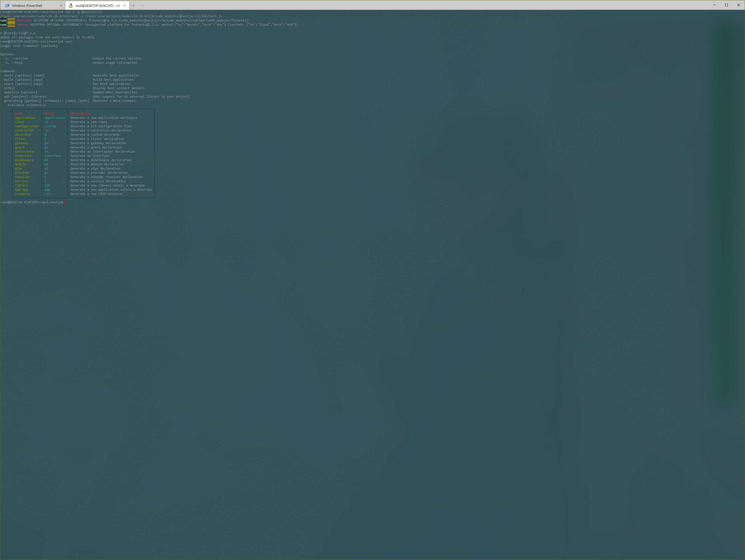Click the '@nestjs/cli@7.5.6' installed package text

(20, 33)
